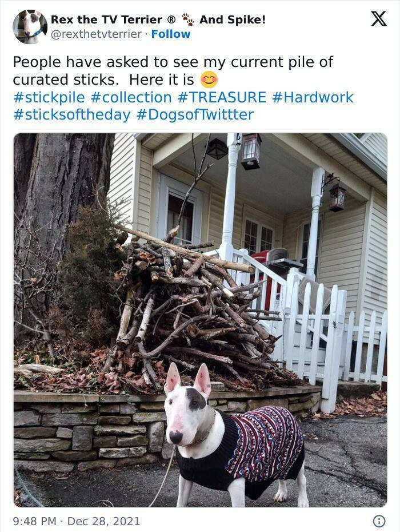Image resolution: width=400 pixels, height=532 pixels.
Task: Click the And Spike! text in the name
Action: (x=232, y=19)
